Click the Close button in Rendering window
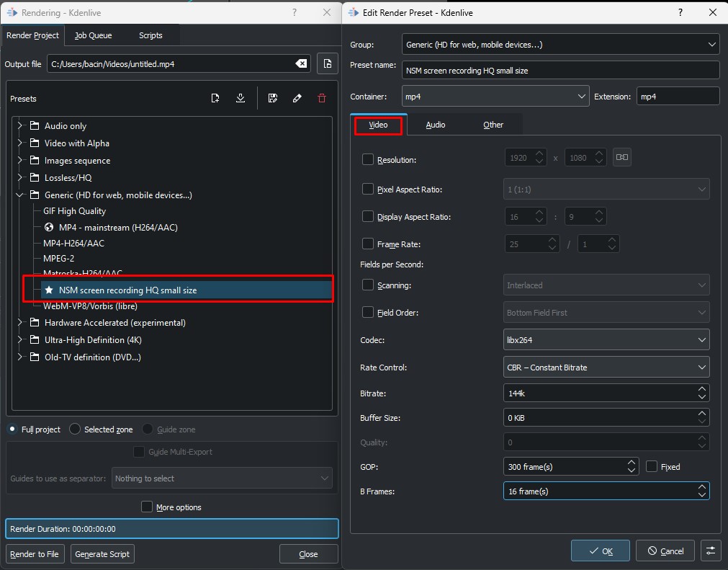 308,553
